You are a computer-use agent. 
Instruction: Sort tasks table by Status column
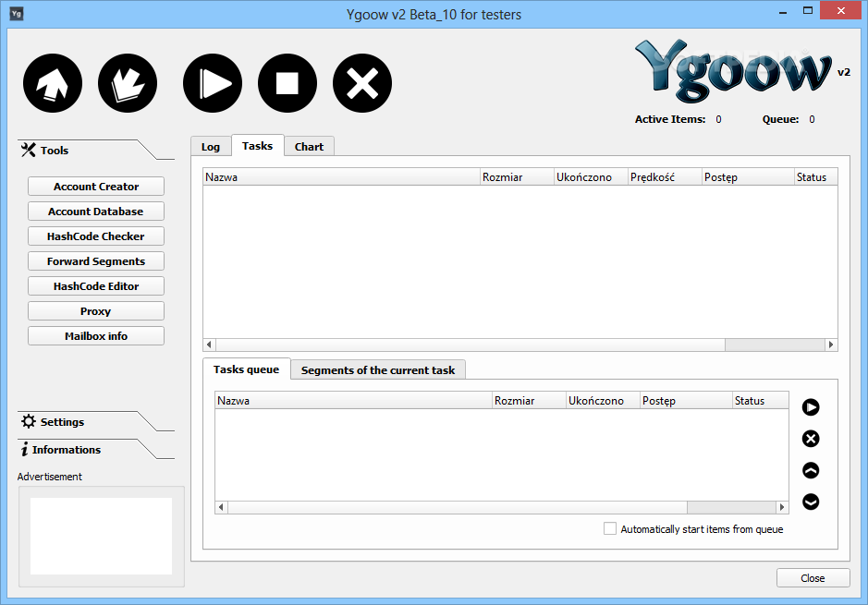point(816,177)
